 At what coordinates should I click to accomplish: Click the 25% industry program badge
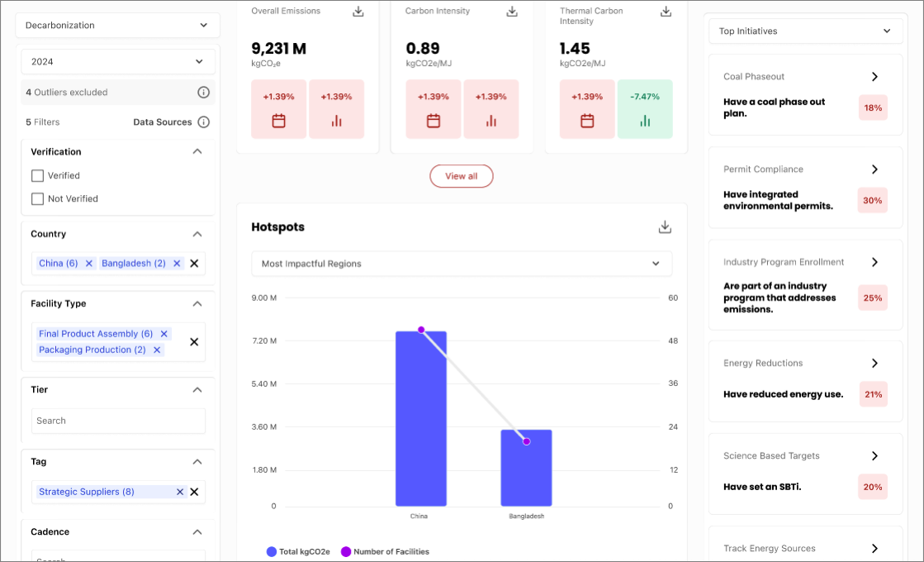coord(873,298)
